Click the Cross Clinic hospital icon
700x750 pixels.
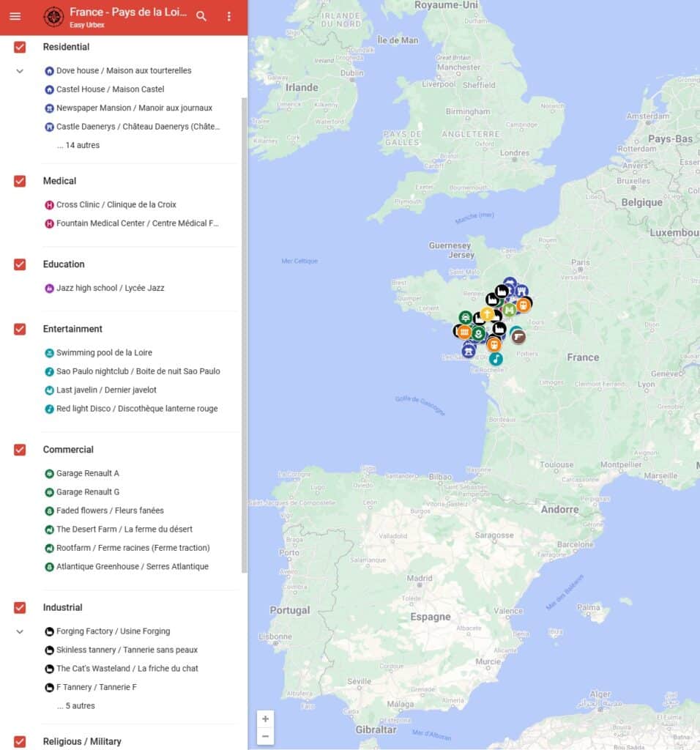[x=49, y=205]
